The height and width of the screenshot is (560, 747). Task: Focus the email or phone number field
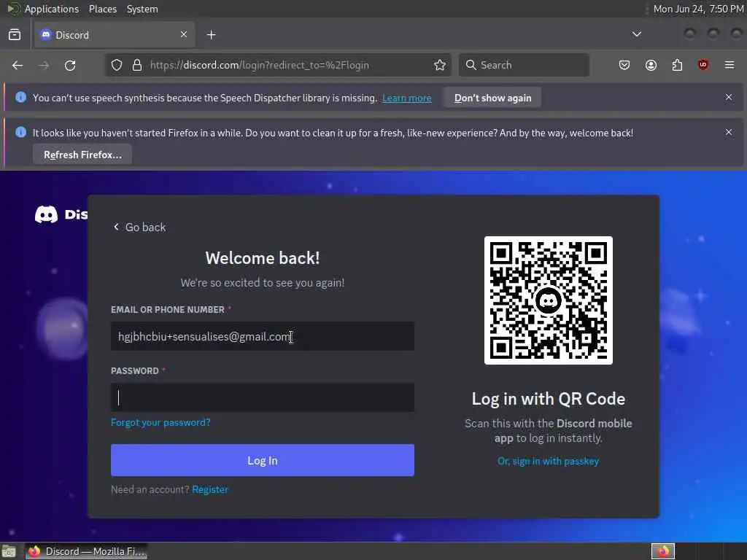263,336
